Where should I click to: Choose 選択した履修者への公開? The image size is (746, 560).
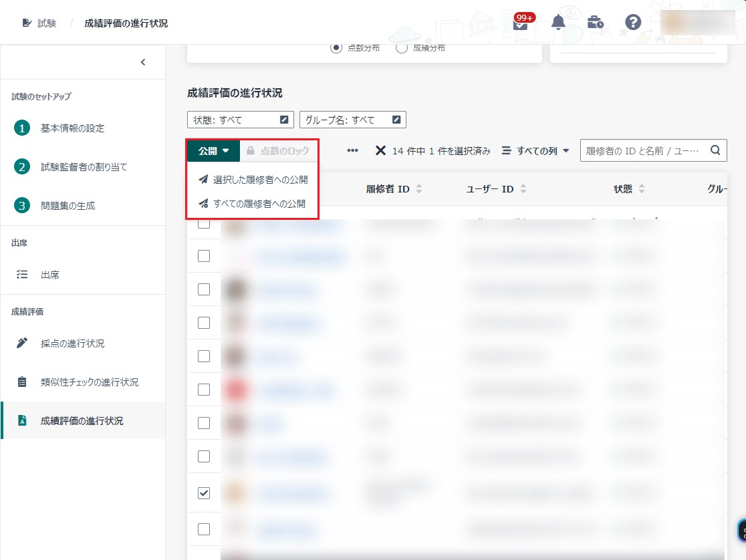tap(253, 179)
